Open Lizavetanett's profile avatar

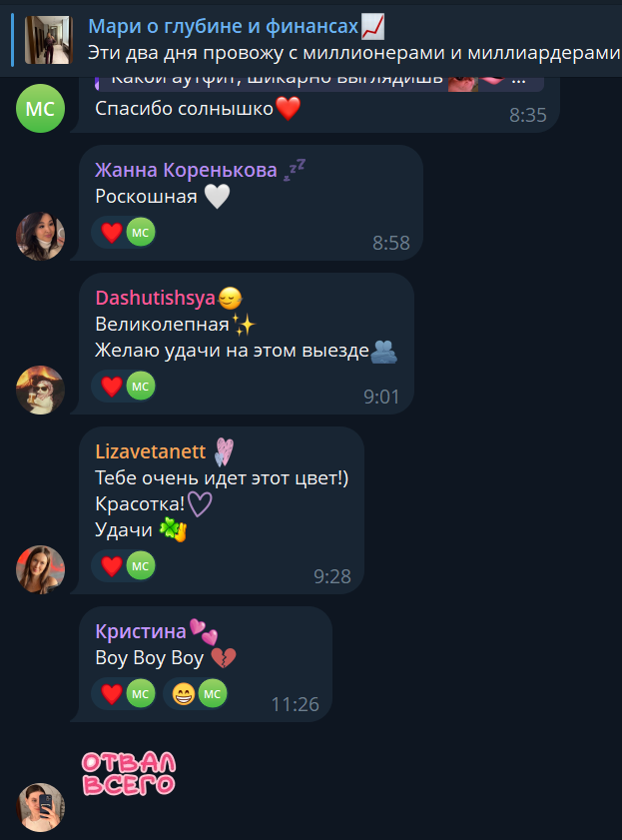(x=40, y=569)
